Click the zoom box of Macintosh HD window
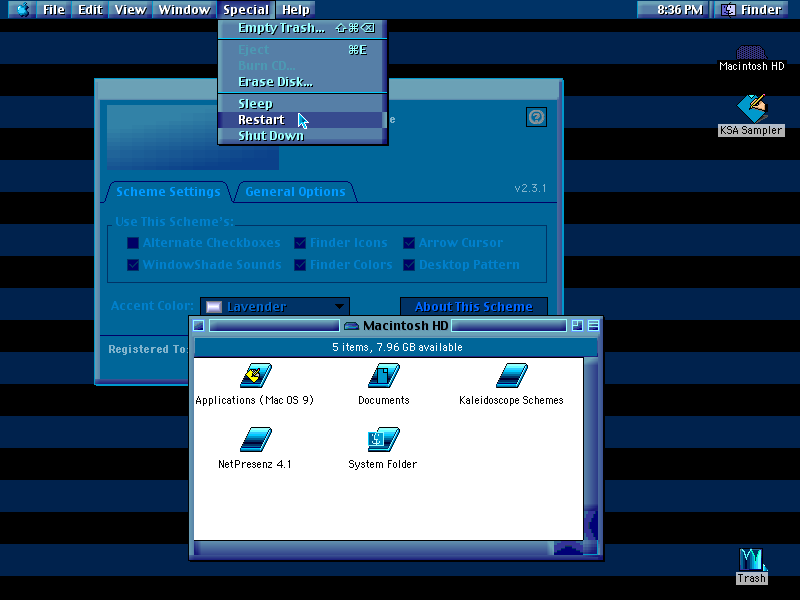 577,326
